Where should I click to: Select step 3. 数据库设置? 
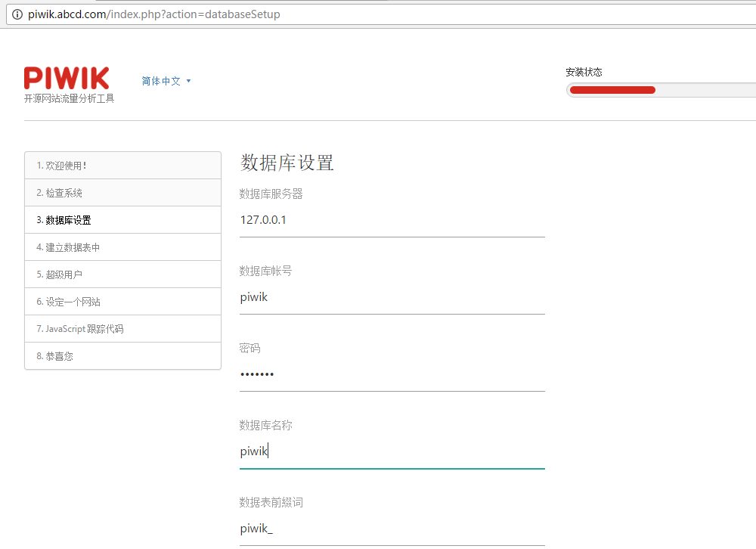click(x=123, y=220)
